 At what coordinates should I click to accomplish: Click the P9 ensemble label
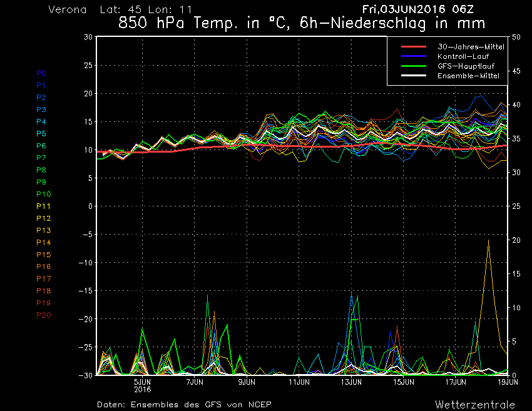(41, 182)
